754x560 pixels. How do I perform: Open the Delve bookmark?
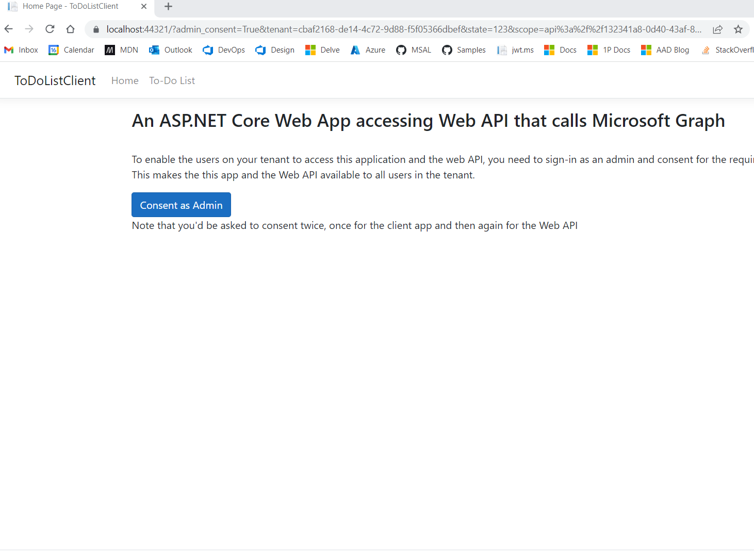[x=322, y=50]
